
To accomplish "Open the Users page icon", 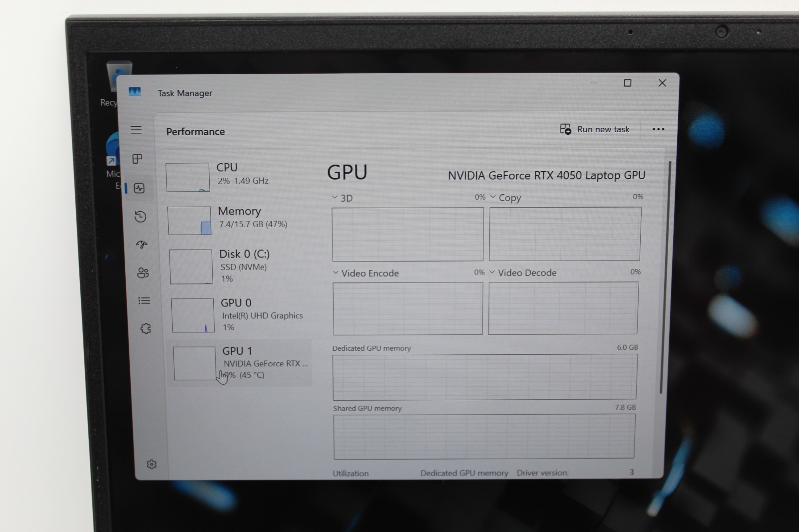I will 143,272.
